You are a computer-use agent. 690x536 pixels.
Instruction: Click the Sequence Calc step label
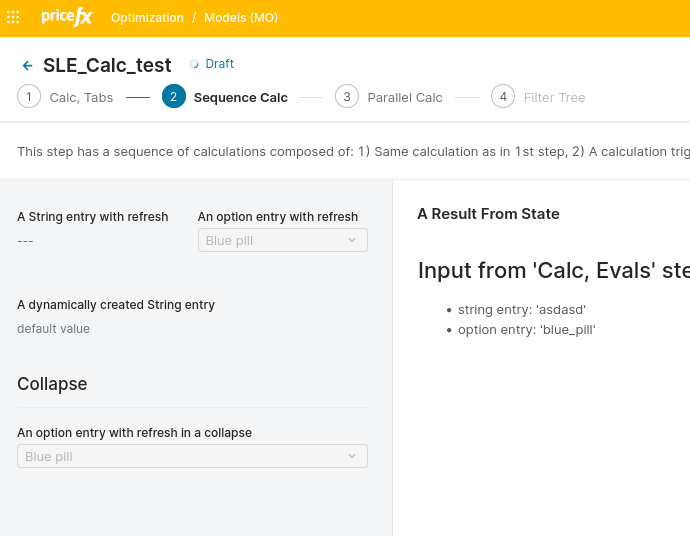[240, 98]
